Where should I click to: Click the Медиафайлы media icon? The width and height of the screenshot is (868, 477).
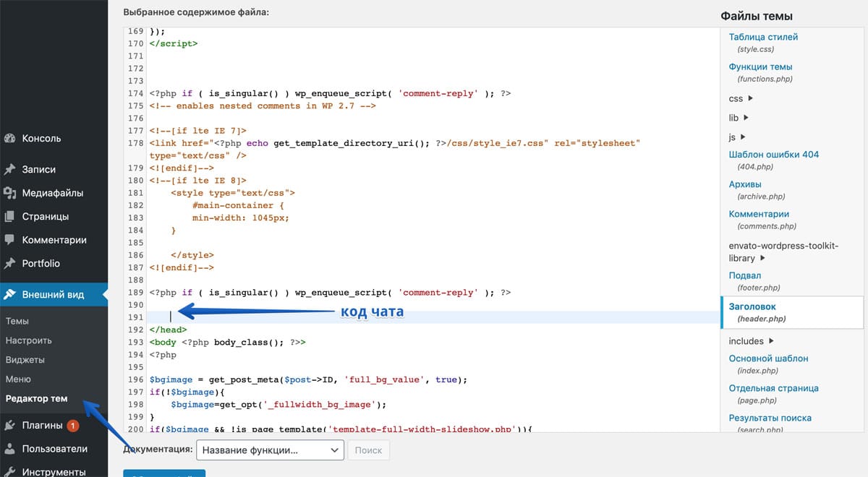tap(10, 193)
